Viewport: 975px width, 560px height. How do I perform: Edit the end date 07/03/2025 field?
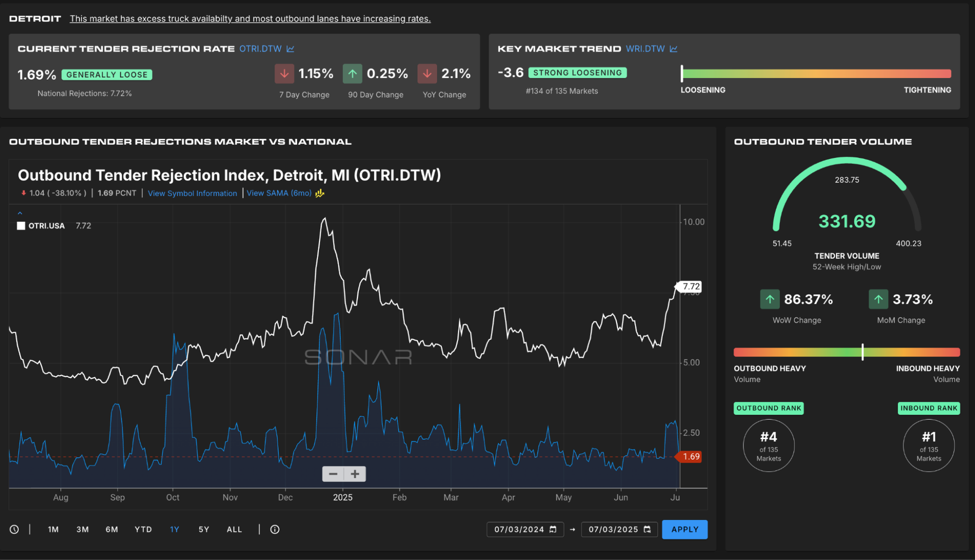[619, 530]
